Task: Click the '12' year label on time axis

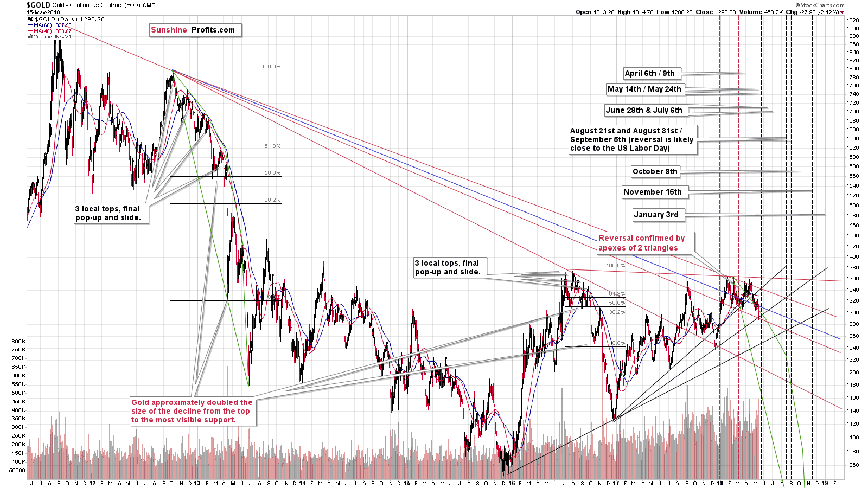Action: click(x=93, y=483)
